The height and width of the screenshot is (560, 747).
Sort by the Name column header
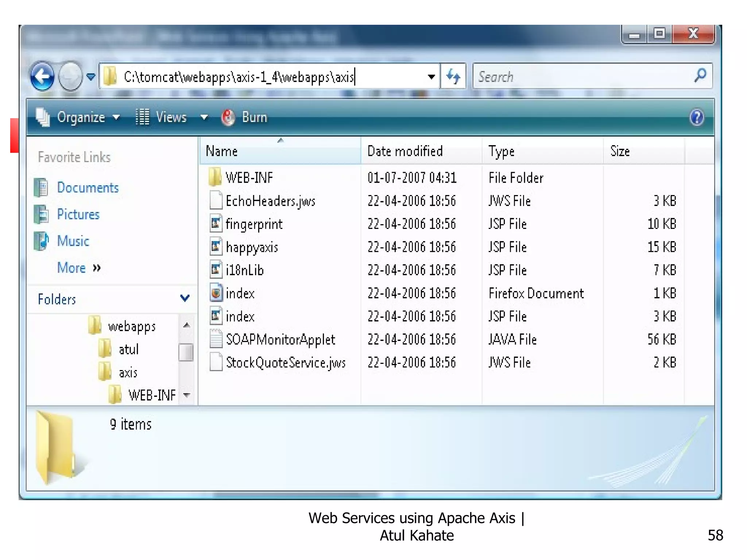point(280,151)
